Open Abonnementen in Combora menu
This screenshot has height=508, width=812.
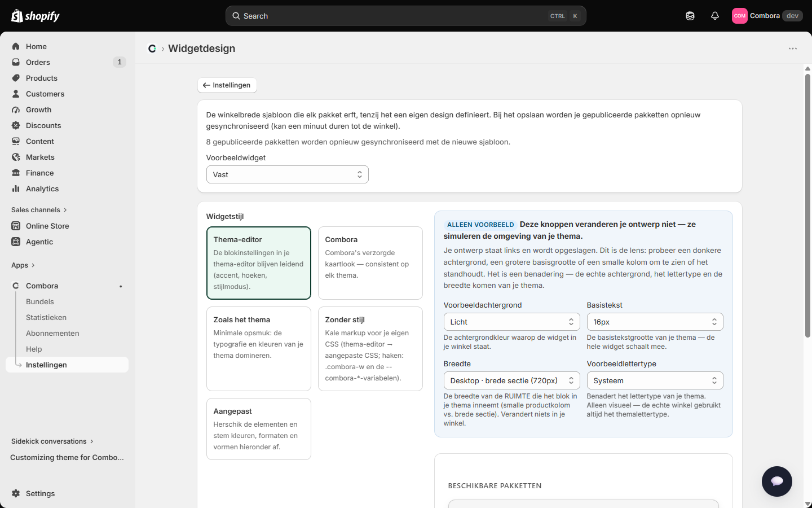(52, 333)
